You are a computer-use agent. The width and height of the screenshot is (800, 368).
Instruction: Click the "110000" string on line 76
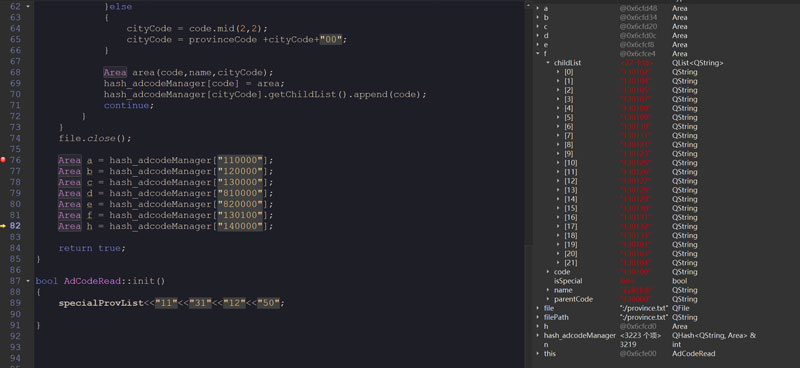240,160
